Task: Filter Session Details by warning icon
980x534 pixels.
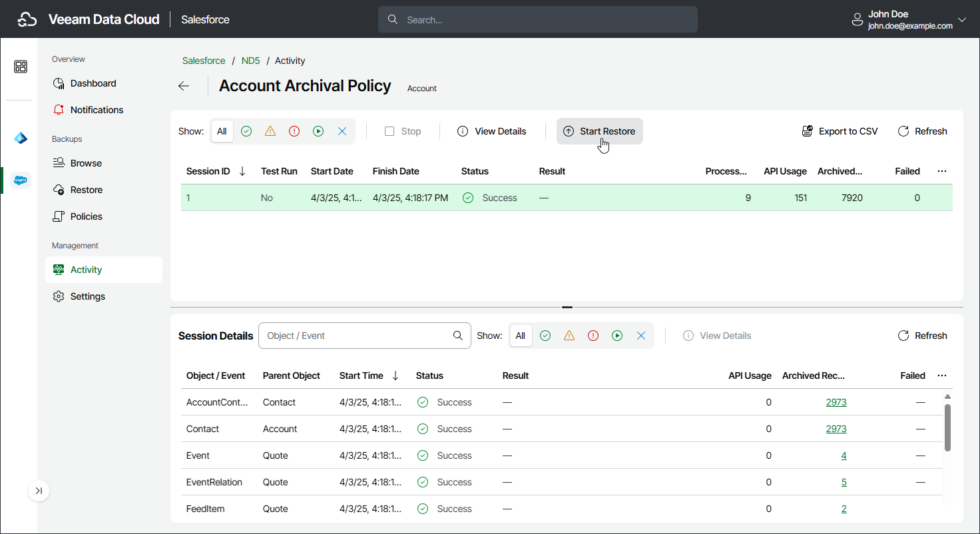Action: click(x=569, y=336)
